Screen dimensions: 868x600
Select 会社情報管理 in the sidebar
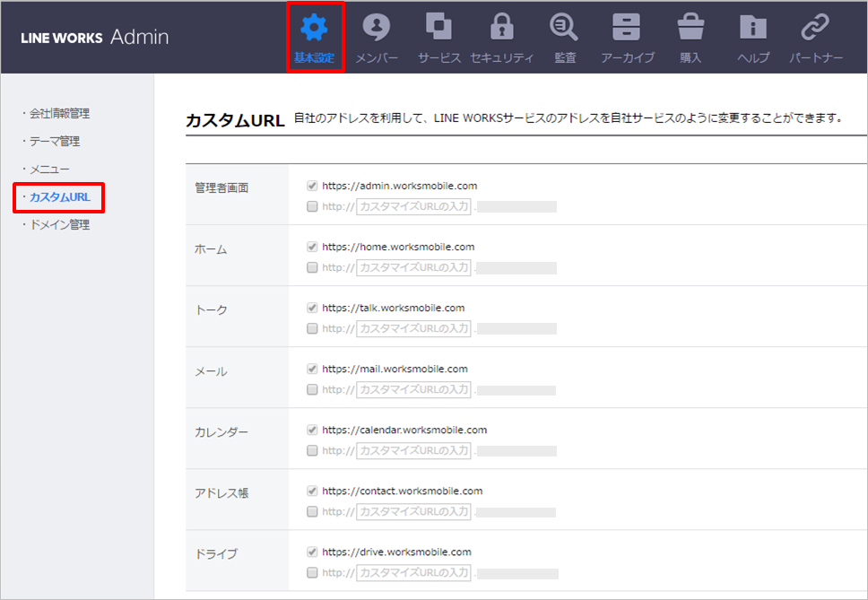coord(59,114)
